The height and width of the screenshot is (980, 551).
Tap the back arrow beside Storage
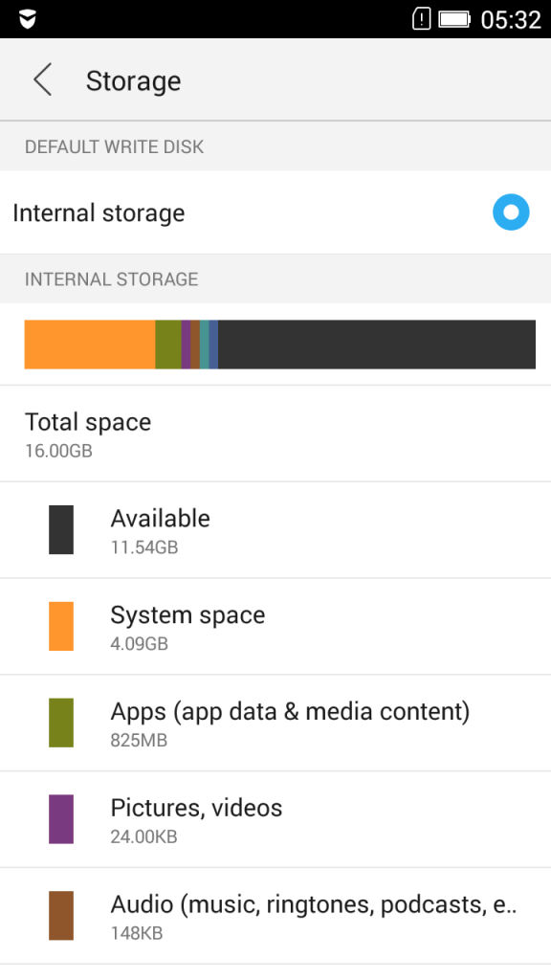[42, 80]
